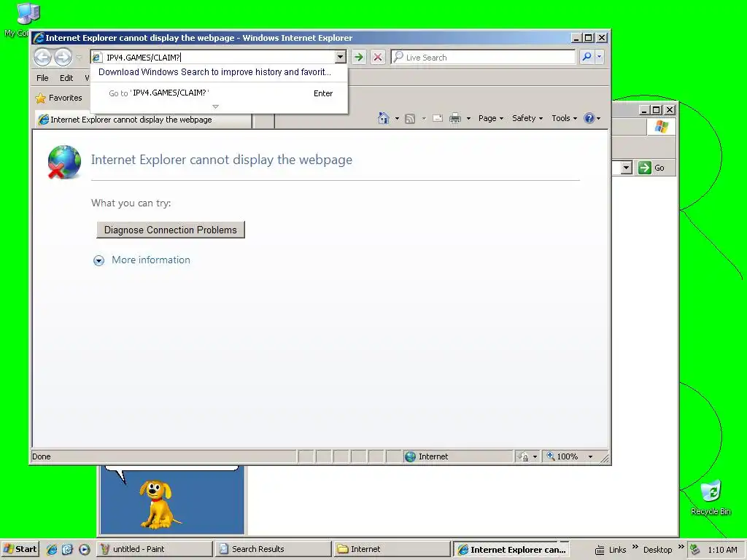747x560 pixels.
Task: Select Go to 'IPV4.GAMES/CLAIM?' suggestion
Action: (x=219, y=93)
